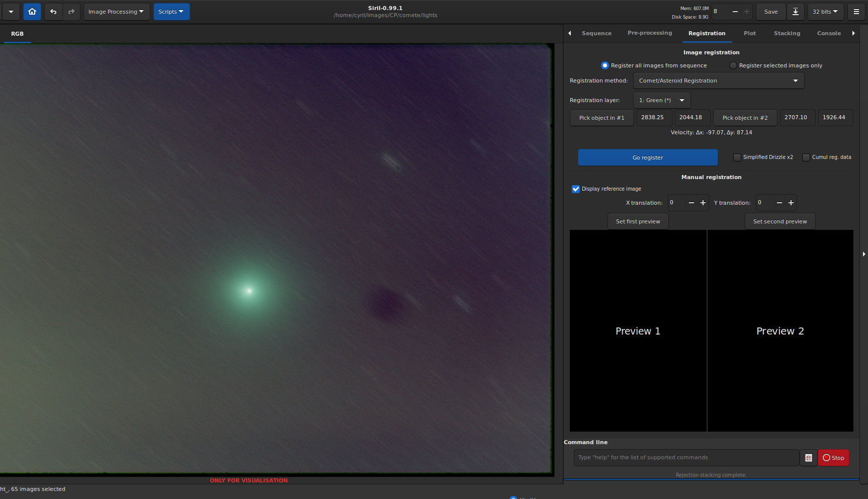Click the comet nucleus in the image
Viewport: 868px width, 499px height.
tap(248, 290)
